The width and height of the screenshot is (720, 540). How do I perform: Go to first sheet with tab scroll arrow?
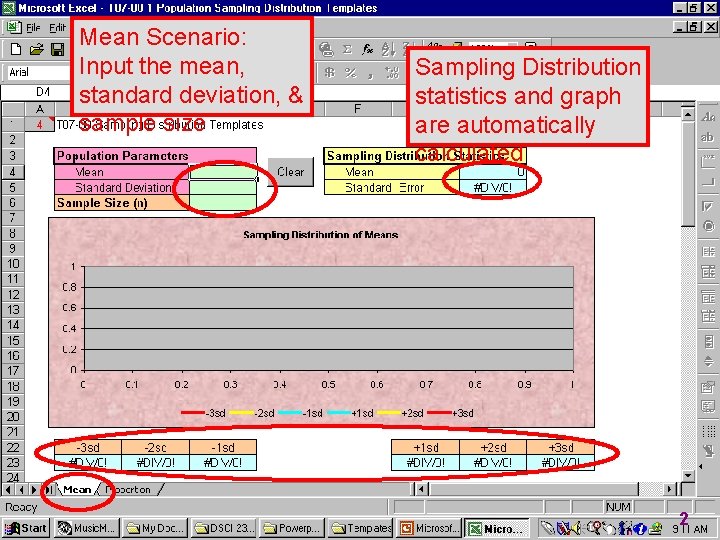coord(8,489)
